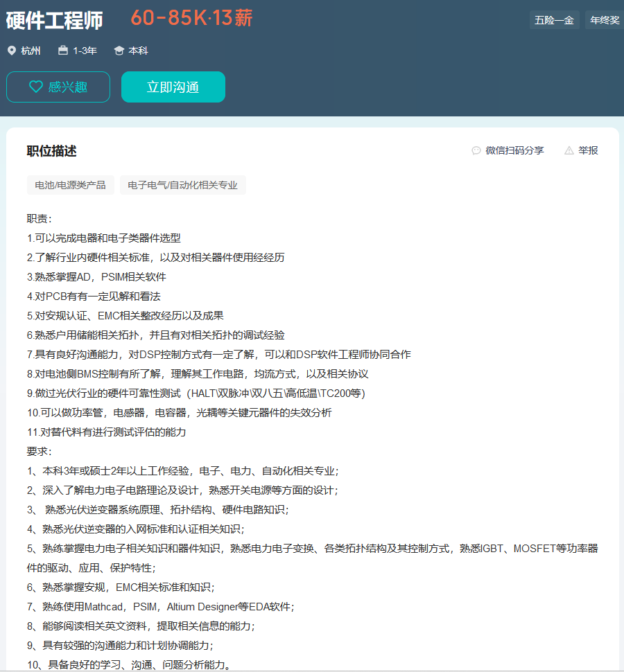Click the 硬件工程师 job title
The width and height of the screenshot is (624, 672).
pyautogui.click(x=54, y=20)
